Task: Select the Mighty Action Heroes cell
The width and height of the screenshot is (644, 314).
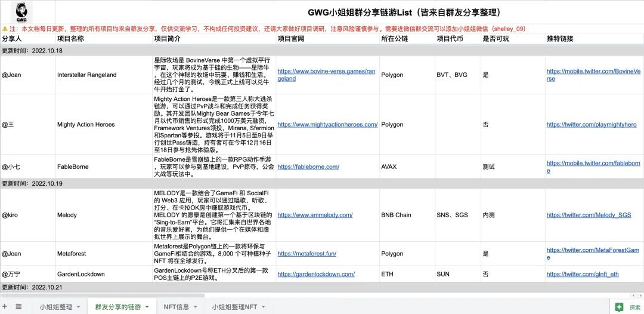Action: click(104, 125)
